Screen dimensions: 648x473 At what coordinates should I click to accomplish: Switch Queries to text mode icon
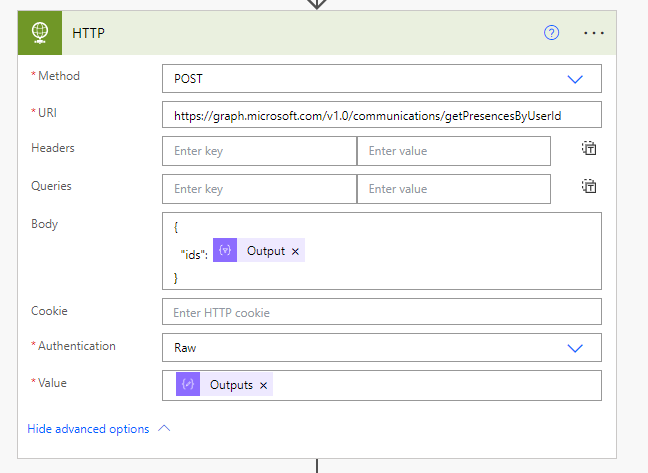pos(590,187)
